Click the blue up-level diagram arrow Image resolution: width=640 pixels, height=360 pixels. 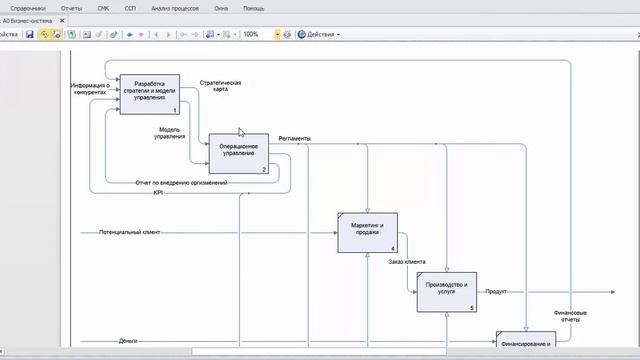(x=129, y=35)
